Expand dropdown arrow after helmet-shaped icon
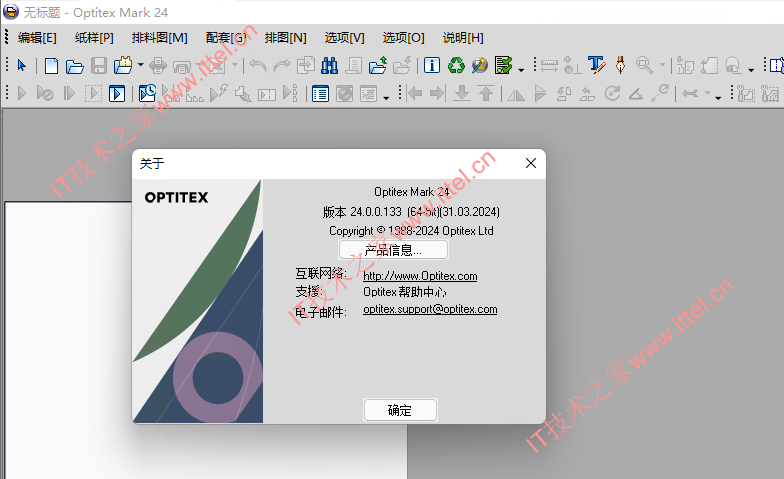 (751, 70)
